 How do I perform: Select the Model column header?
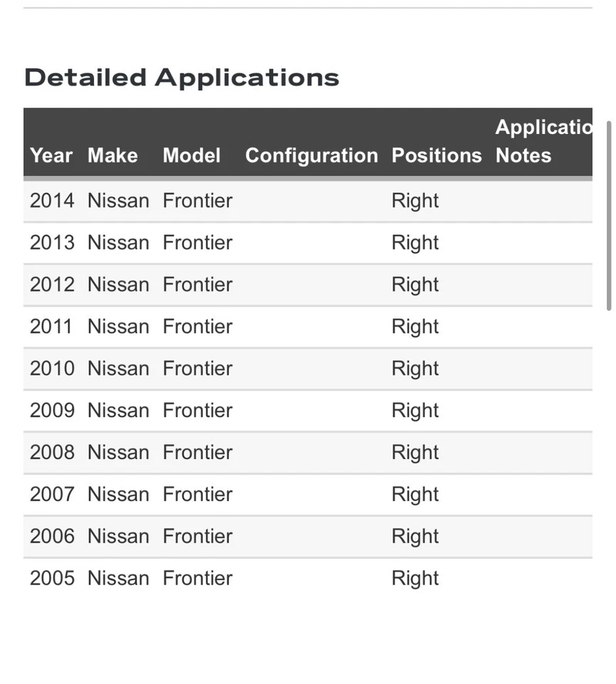coord(192,155)
